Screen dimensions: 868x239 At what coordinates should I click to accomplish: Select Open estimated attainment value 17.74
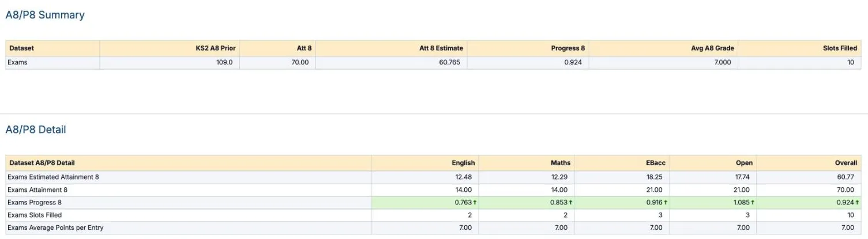741,177
